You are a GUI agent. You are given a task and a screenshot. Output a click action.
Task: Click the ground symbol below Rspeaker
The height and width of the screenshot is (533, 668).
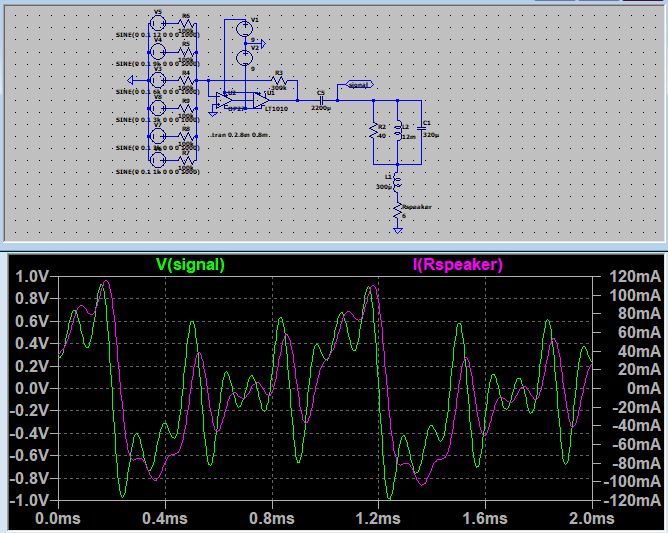pyautogui.click(x=397, y=230)
